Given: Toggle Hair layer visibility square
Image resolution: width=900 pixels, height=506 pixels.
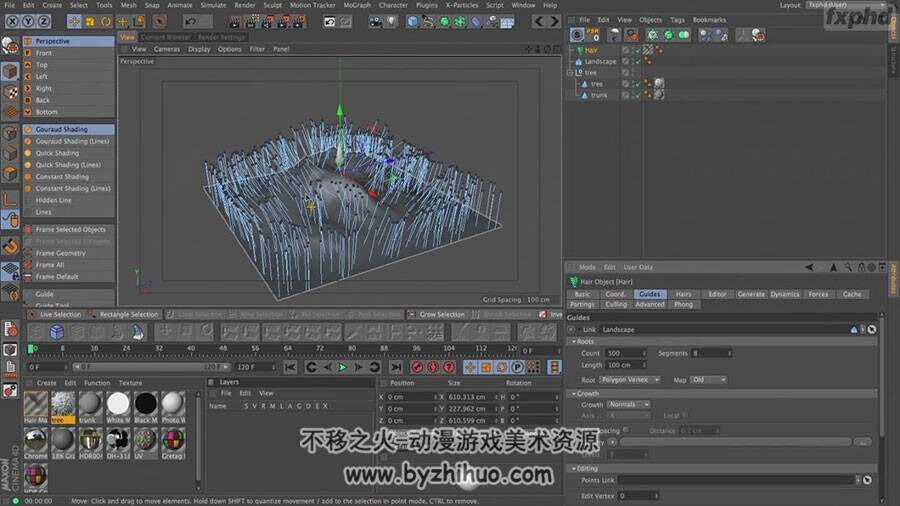Looking at the screenshot, I should [x=626, y=50].
